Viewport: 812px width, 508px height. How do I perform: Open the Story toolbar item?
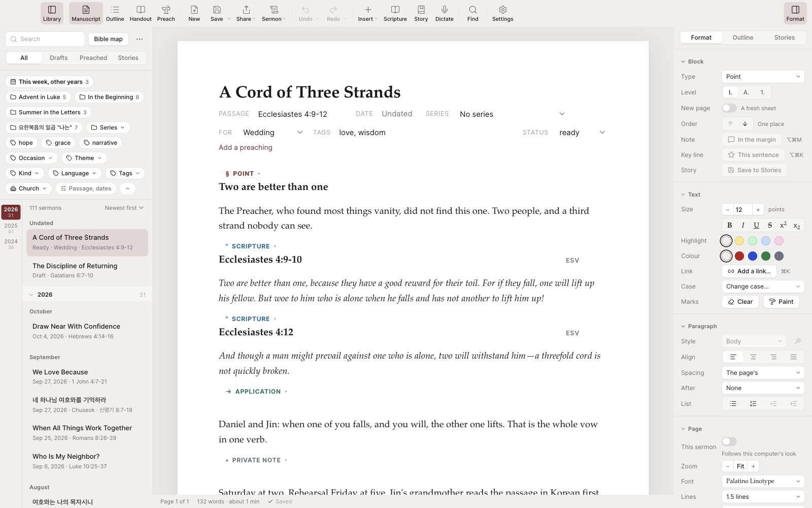(421, 13)
